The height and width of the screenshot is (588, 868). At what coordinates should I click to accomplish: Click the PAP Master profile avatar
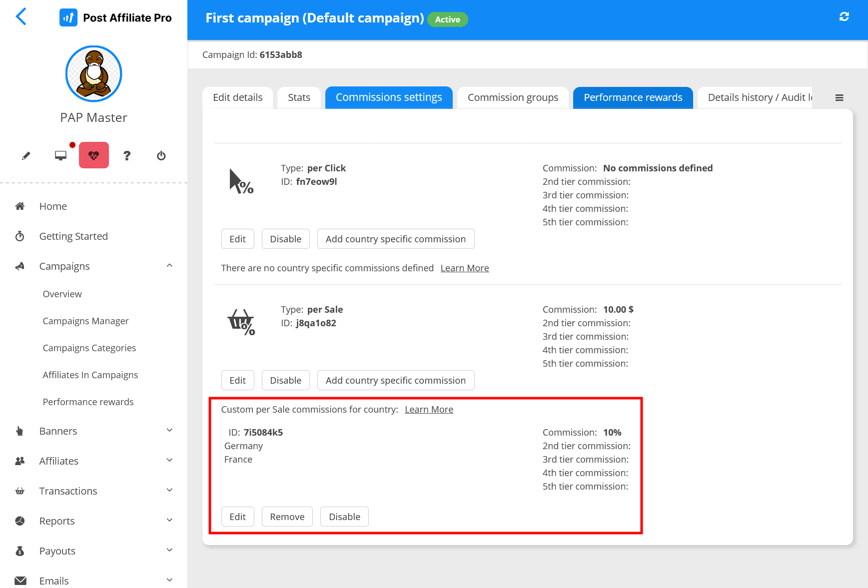(94, 74)
